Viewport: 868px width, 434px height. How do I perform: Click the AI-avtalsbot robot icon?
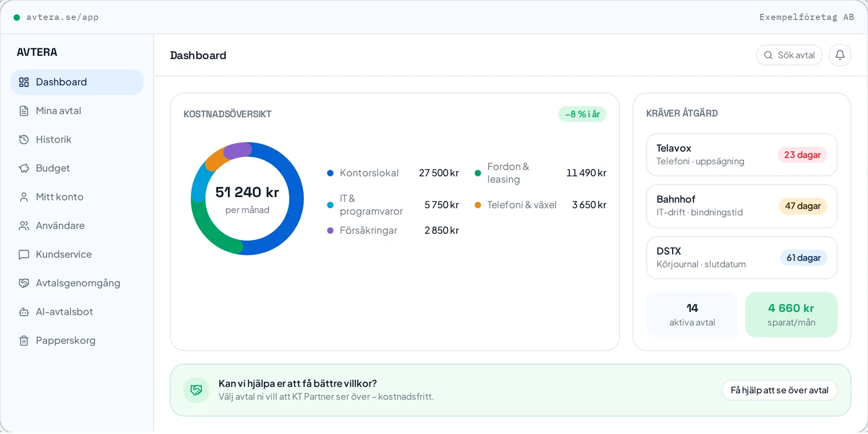[24, 312]
